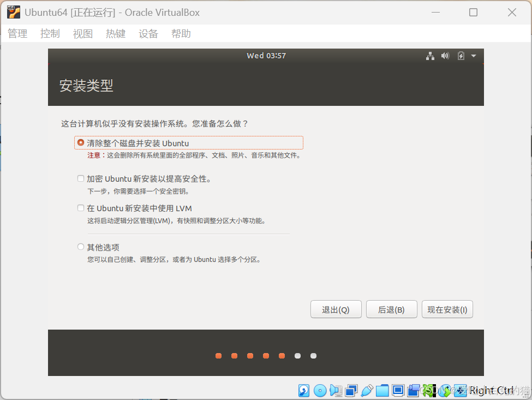This screenshot has height=400, width=532.
Task: Open the mouse integration status icon
Action: 445,391
